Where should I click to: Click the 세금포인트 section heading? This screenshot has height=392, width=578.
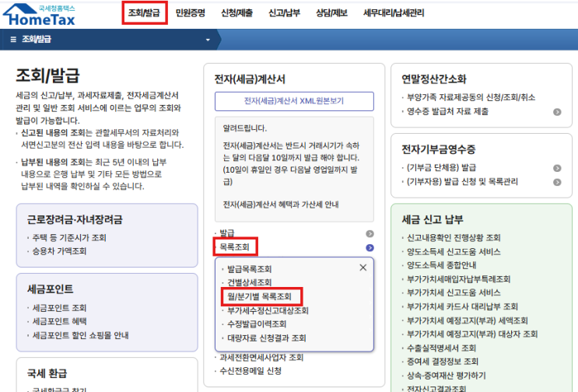click(x=50, y=289)
